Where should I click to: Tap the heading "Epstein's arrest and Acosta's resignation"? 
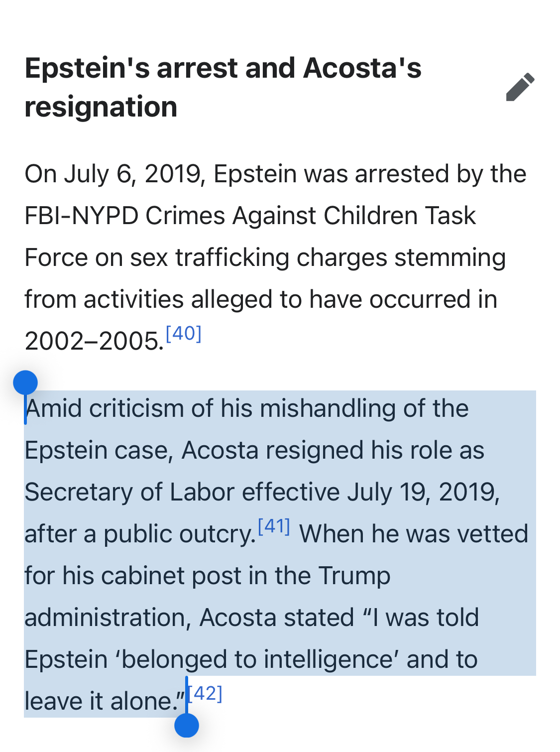click(223, 87)
